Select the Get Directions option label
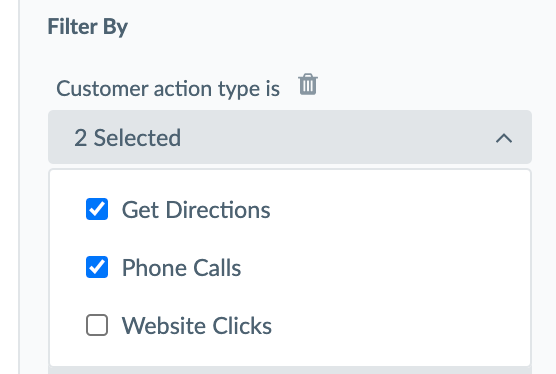This screenshot has height=374, width=556. coord(196,210)
